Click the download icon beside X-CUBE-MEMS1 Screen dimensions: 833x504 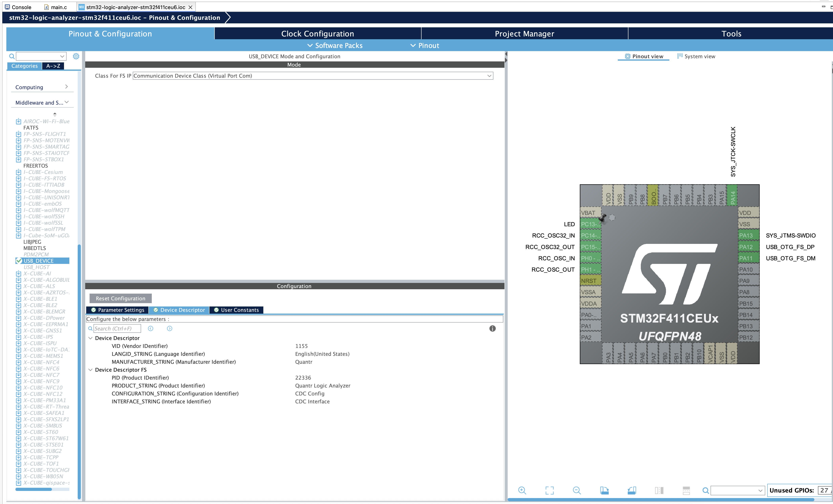pos(19,356)
